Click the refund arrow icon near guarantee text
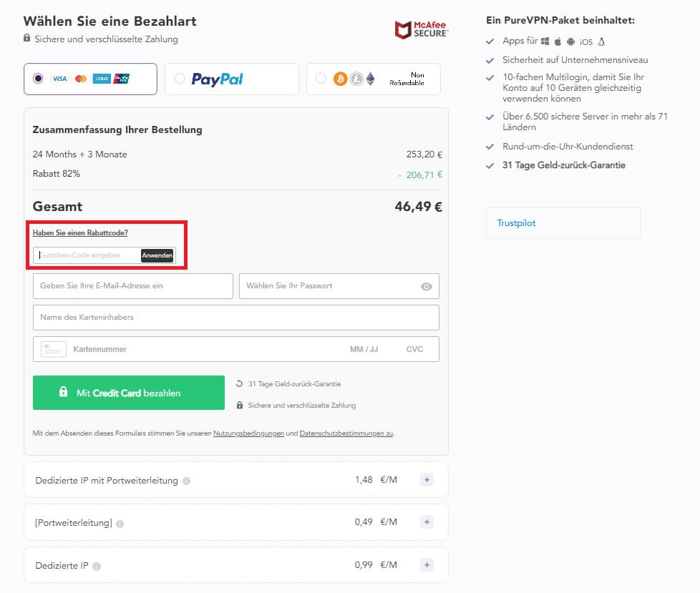Image resolution: width=700 pixels, height=593 pixels. click(239, 383)
